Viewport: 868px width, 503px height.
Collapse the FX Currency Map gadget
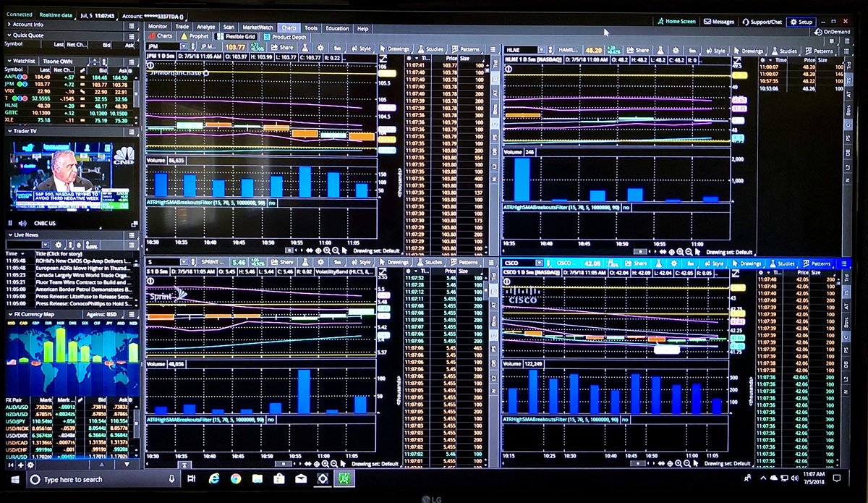9,315
